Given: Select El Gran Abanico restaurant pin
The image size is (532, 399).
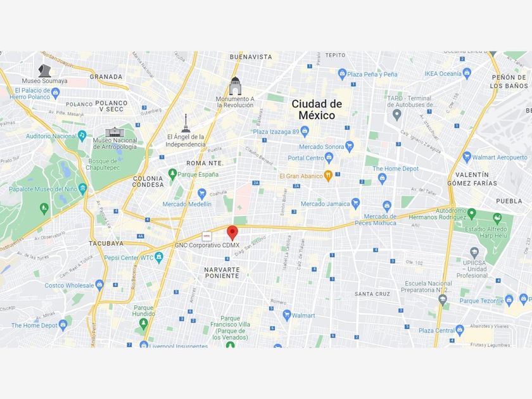Looking at the screenshot, I should (328, 176).
